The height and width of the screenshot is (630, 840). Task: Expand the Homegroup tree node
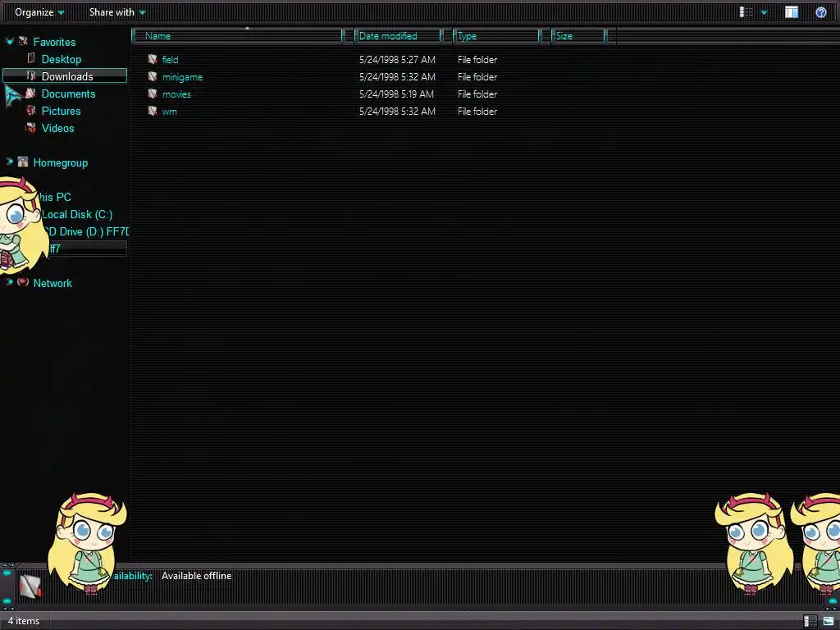(x=9, y=162)
